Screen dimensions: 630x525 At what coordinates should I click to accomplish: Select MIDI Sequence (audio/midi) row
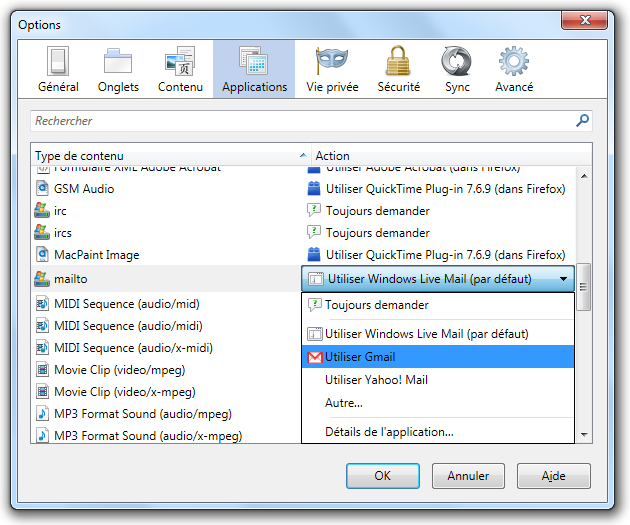click(x=166, y=326)
